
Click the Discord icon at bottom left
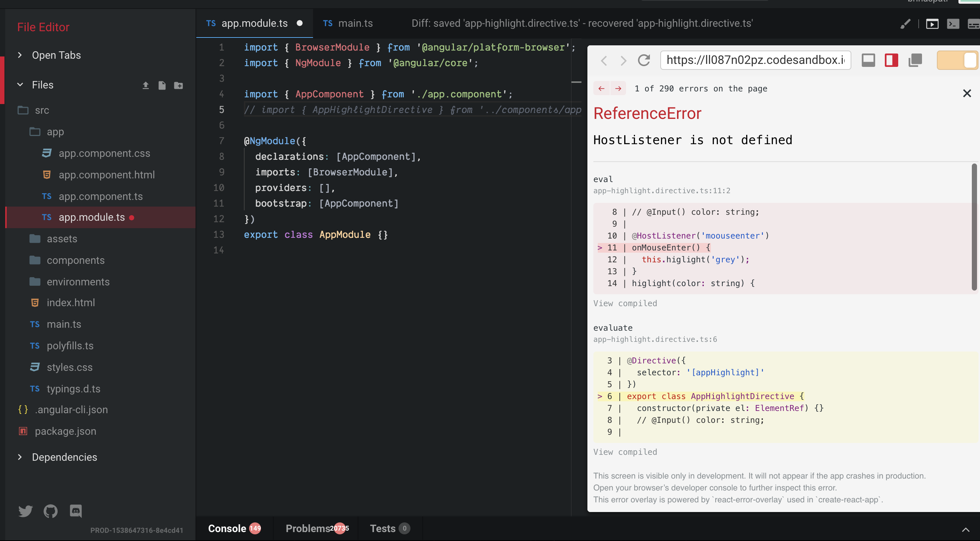click(76, 511)
